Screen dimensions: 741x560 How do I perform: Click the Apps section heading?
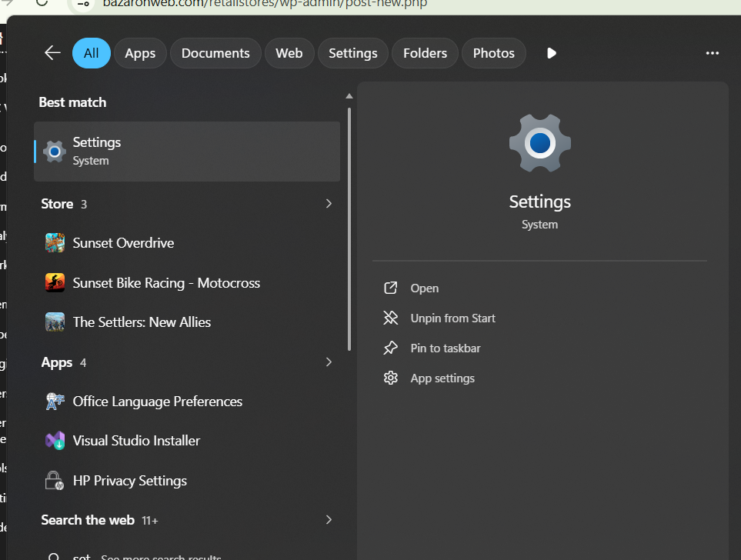(x=57, y=362)
